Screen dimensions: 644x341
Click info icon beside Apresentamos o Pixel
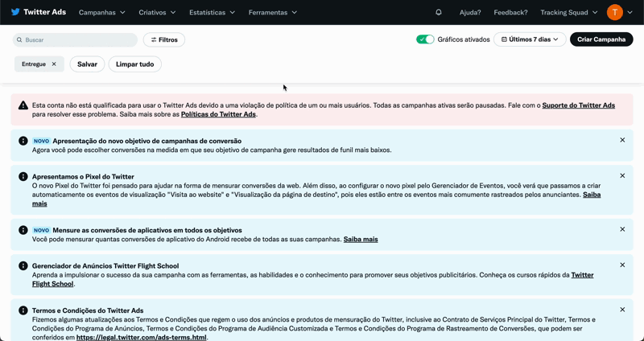[23, 176]
